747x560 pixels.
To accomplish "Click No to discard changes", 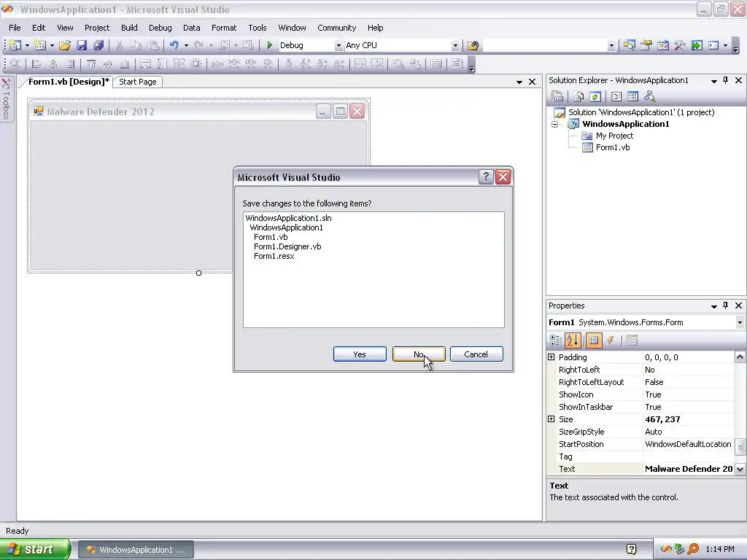I will tap(419, 354).
